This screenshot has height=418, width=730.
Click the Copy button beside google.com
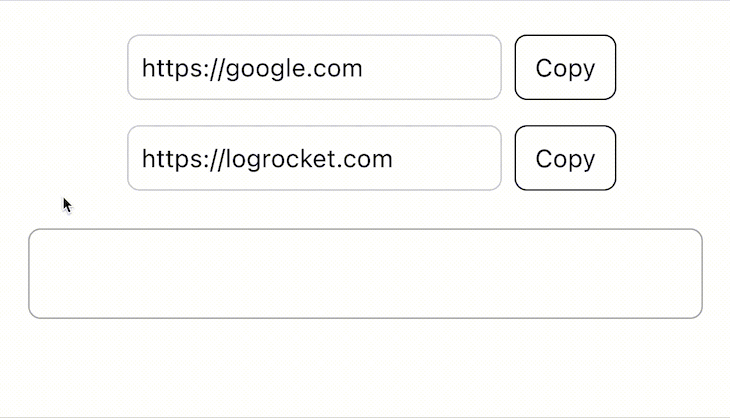tap(565, 67)
